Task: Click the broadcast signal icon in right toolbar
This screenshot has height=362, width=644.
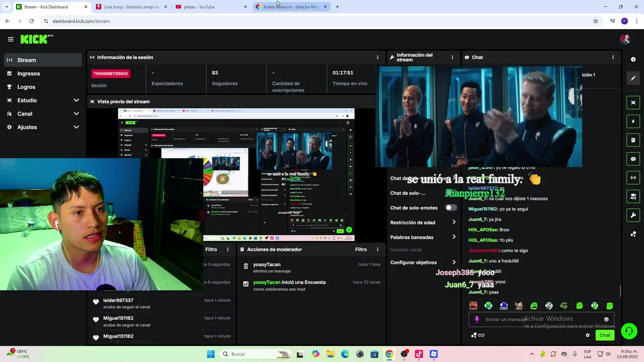Action: point(633,177)
